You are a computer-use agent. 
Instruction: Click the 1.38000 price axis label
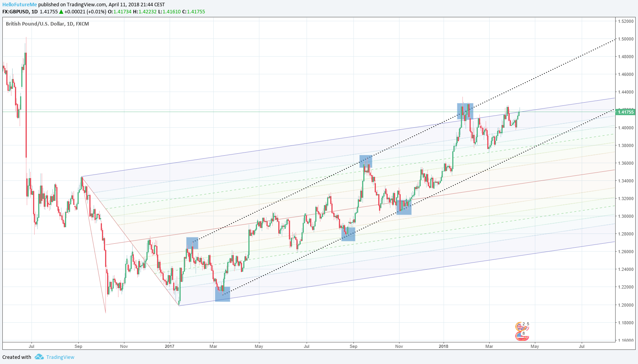(626, 145)
